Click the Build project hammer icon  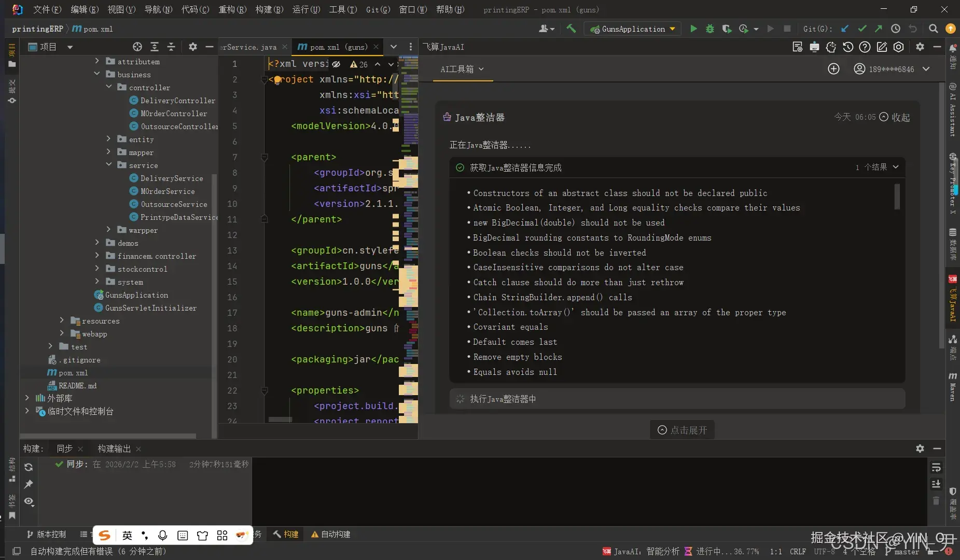click(x=571, y=29)
